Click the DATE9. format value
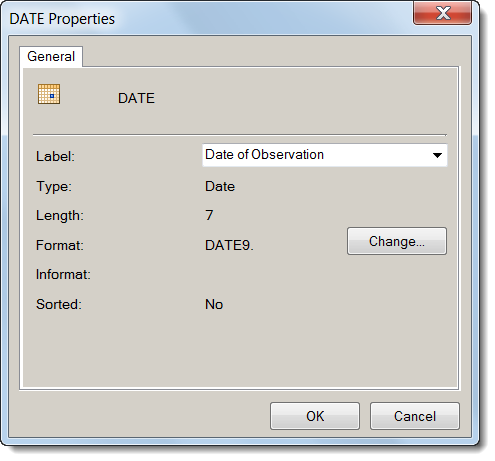 click(229, 246)
